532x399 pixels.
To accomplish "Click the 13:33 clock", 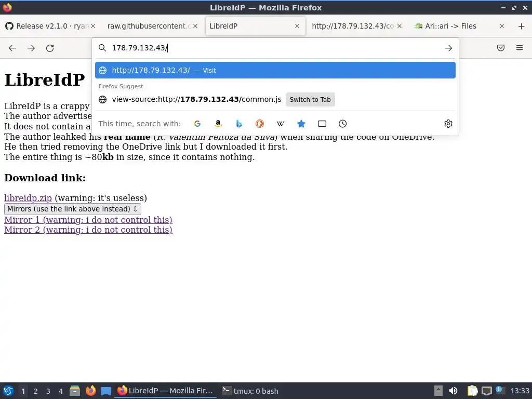I will click(x=520, y=391).
